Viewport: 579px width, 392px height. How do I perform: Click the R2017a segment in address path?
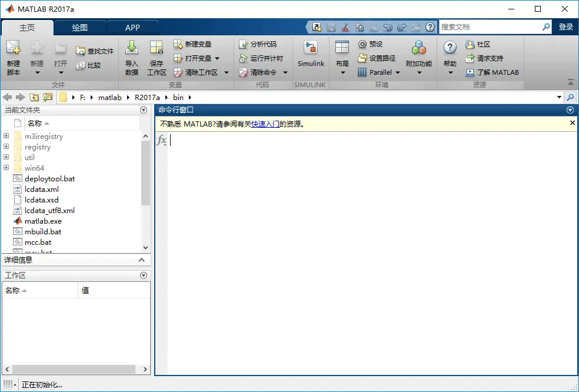pos(147,98)
